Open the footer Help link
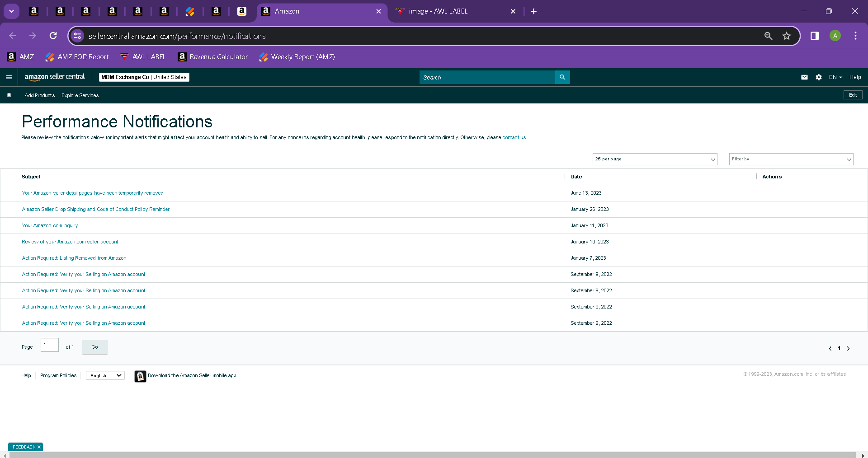The height and width of the screenshot is (458, 868). [26, 375]
